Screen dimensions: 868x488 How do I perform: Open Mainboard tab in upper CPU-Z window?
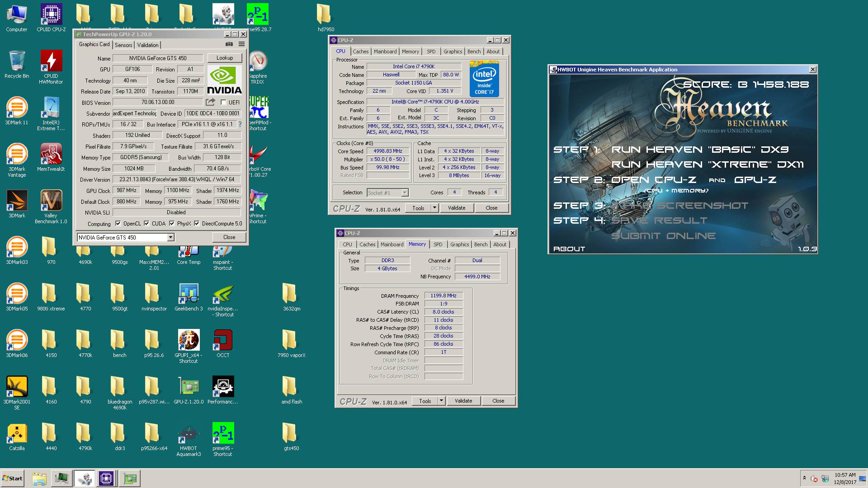[x=385, y=52]
